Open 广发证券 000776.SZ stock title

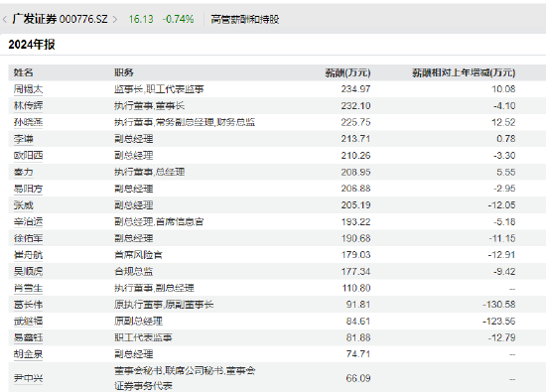61,19
